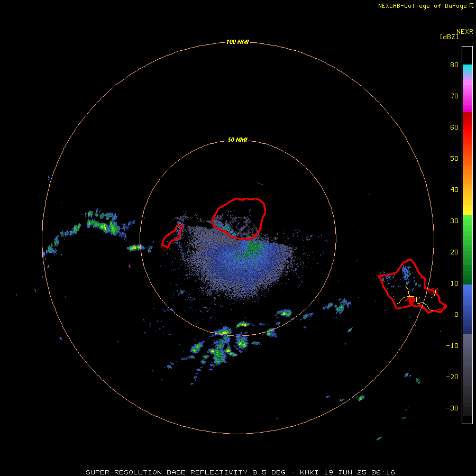Click the cyan segment of the reflectivity color bar
Screen dimensions: 476x476
[x=467, y=69]
